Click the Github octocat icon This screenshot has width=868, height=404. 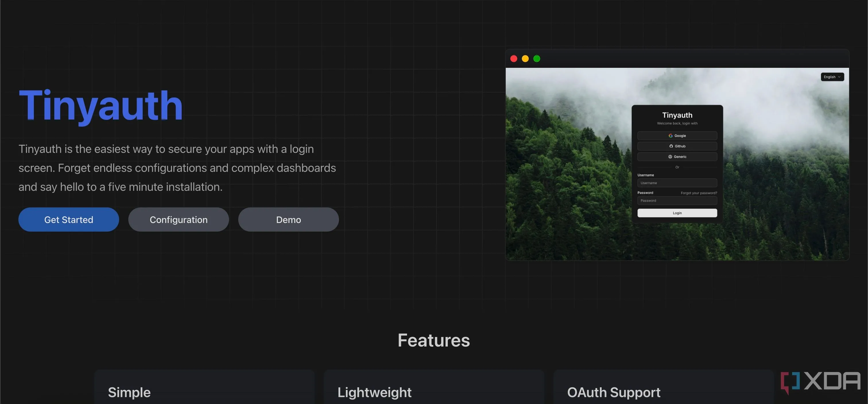tap(671, 146)
